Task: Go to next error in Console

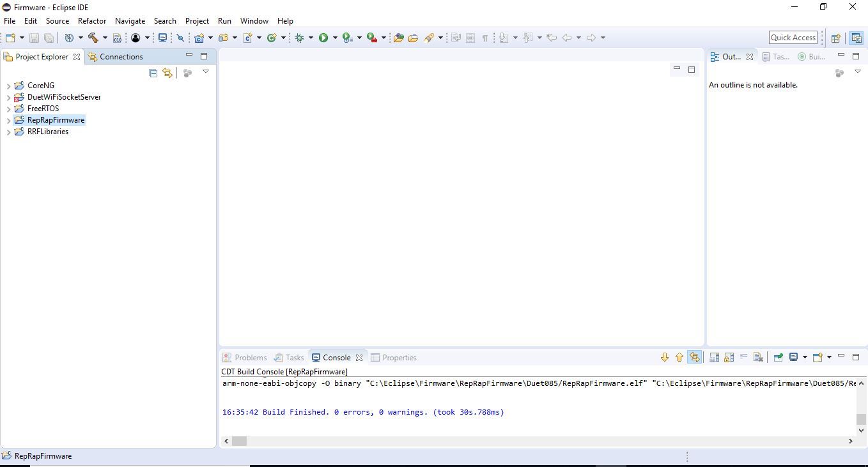Action: point(665,357)
